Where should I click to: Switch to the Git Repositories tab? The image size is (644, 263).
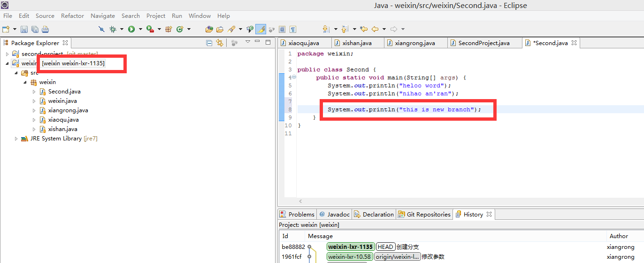click(x=424, y=214)
